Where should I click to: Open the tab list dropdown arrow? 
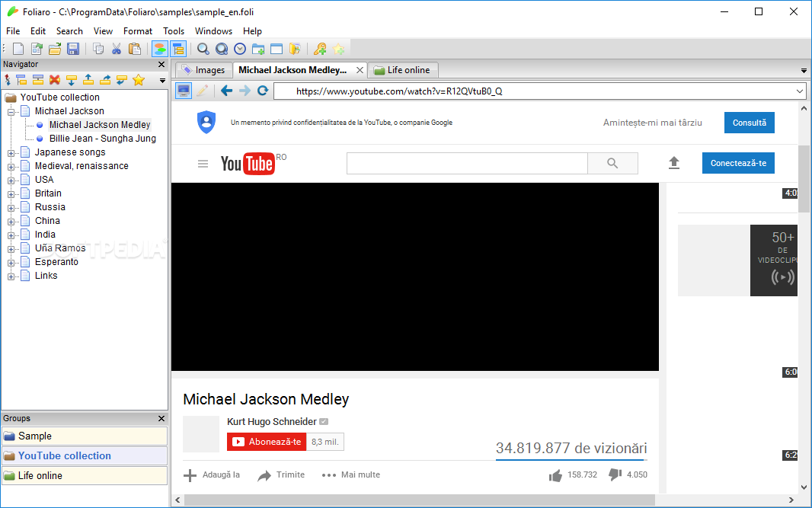click(804, 70)
